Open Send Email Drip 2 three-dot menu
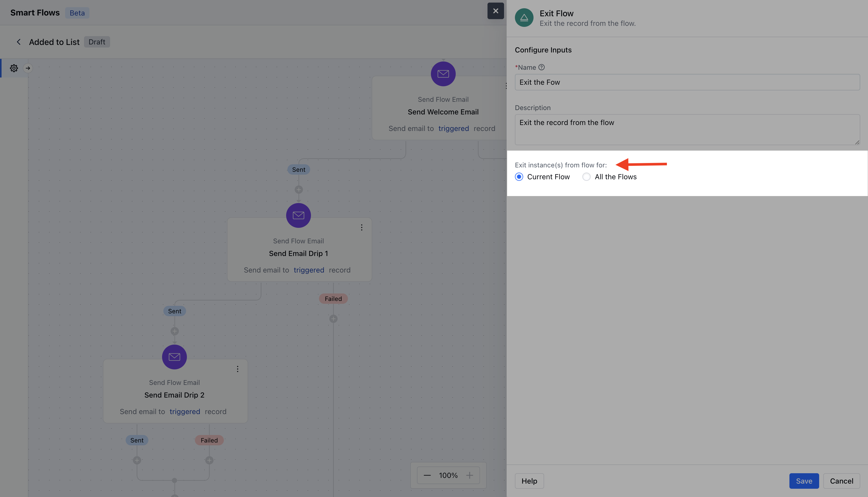 (237, 369)
